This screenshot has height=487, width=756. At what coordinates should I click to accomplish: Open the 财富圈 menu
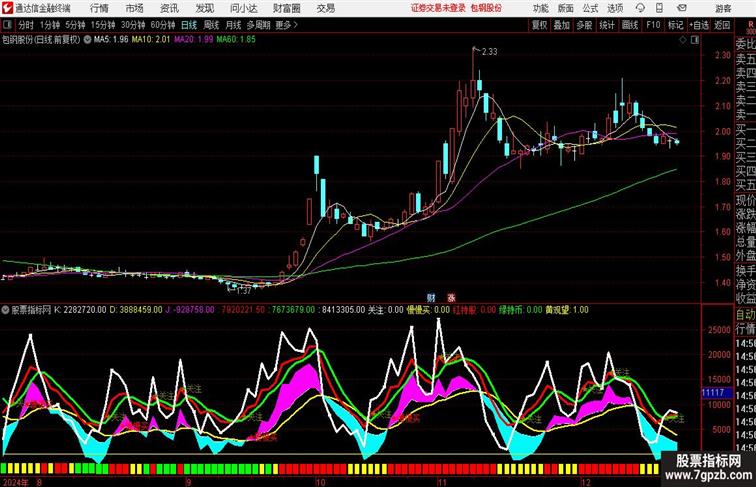pos(286,8)
